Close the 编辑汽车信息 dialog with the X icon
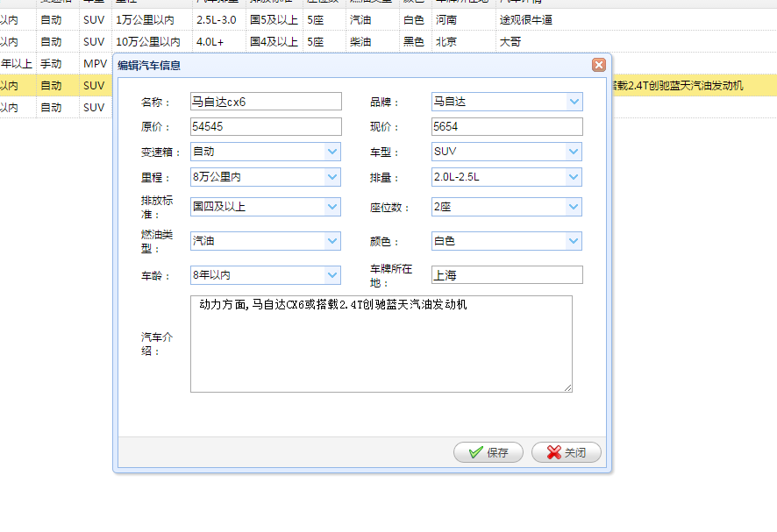This screenshot has height=532, width=777. pyautogui.click(x=599, y=65)
